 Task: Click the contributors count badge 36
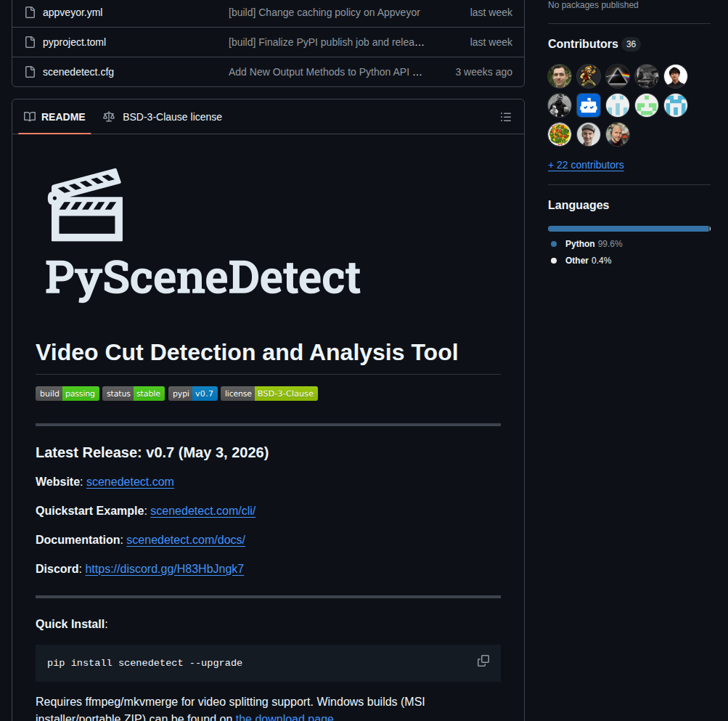(x=631, y=44)
